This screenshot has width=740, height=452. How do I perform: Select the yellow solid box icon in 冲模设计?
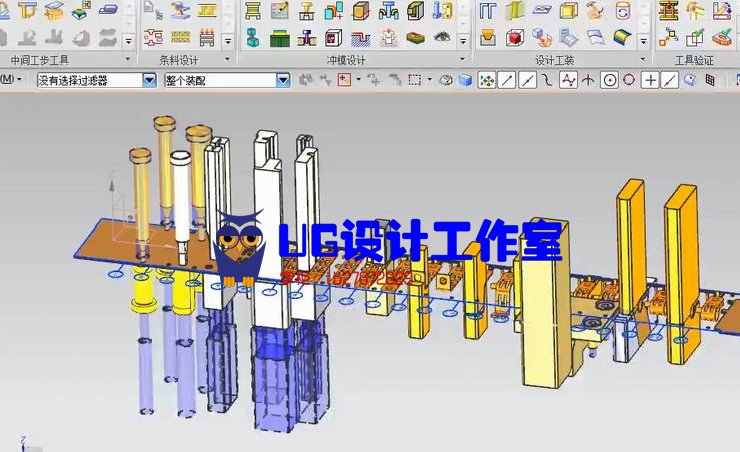pos(361,10)
